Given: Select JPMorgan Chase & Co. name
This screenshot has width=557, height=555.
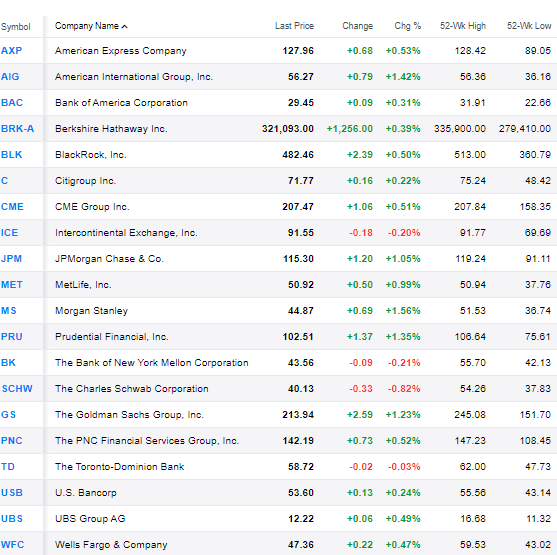Looking at the screenshot, I should pos(109,258).
